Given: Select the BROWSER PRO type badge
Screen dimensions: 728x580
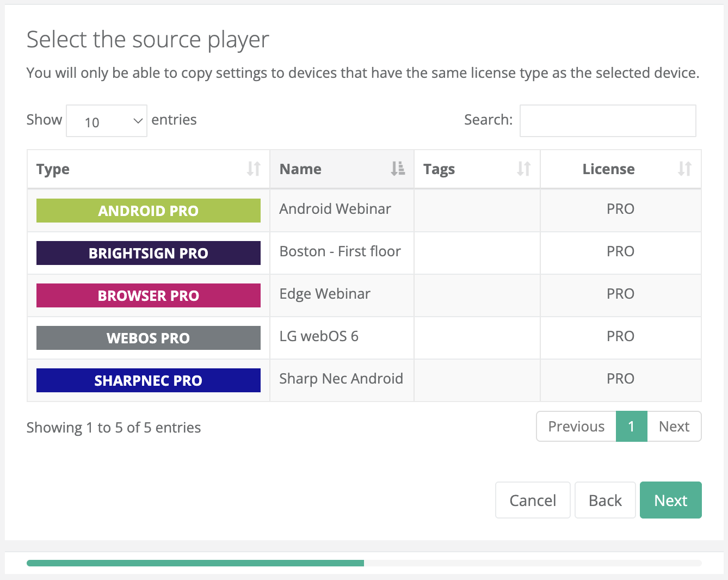Looking at the screenshot, I should point(148,295).
